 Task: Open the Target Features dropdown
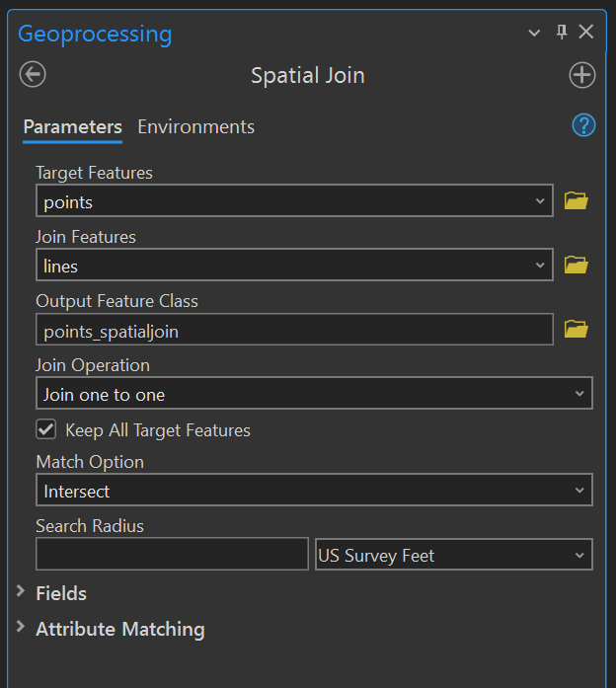(x=540, y=201)
